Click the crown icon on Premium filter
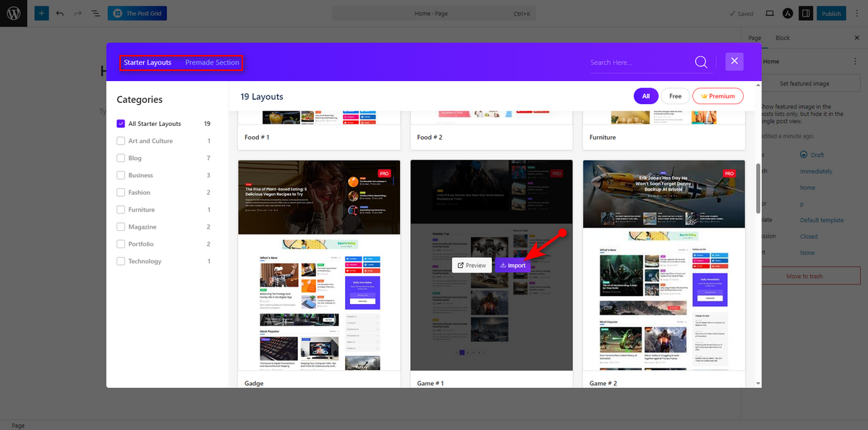This screenshot has width=868, height=430. point(703,96)
